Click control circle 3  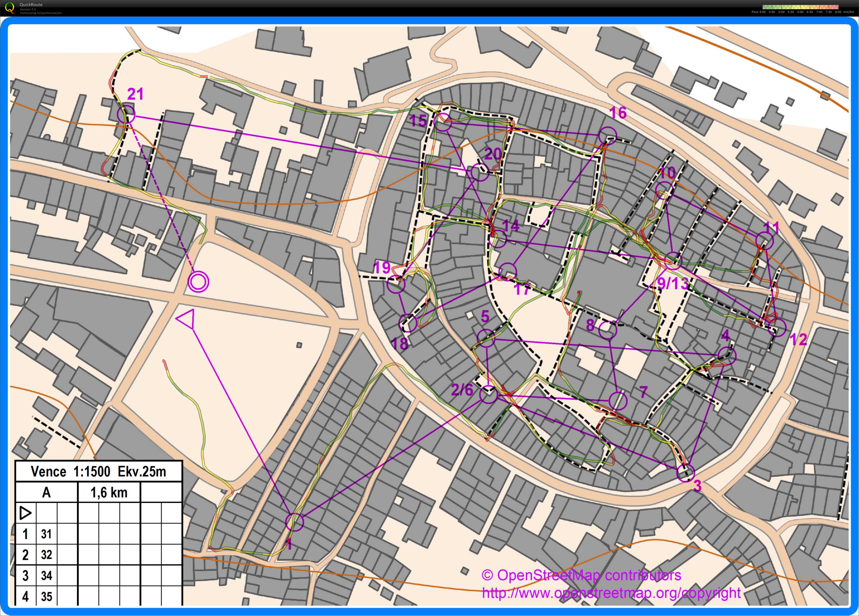point(686,473)
